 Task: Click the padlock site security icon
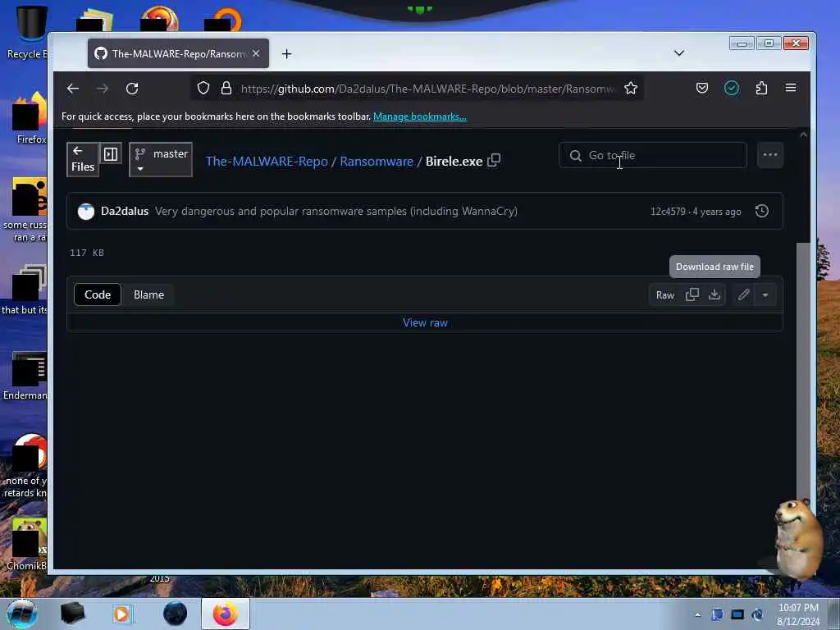[226, 88]
